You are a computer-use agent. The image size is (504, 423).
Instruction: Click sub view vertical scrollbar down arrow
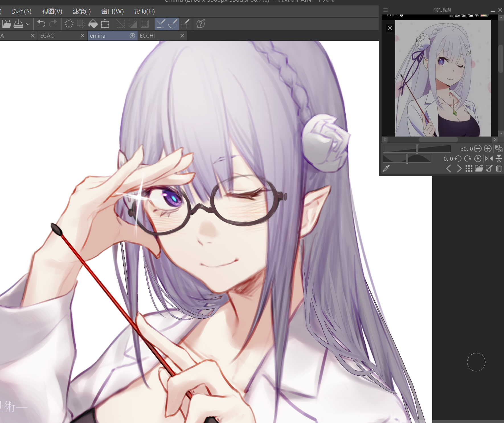[x=501, y=133]
